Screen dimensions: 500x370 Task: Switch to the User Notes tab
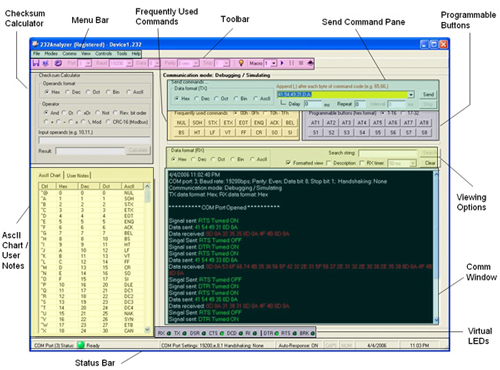pyautogui.click(x=78, y=175)
